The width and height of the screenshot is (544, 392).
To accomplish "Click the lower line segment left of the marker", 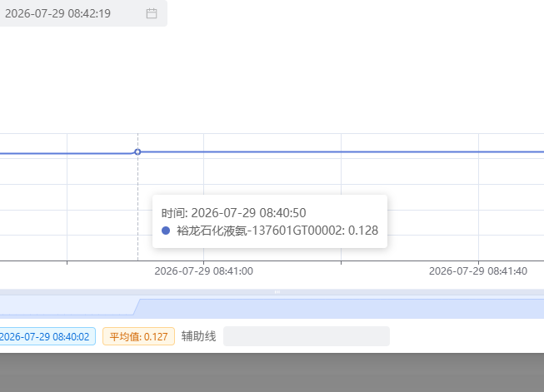I will 66,153.
